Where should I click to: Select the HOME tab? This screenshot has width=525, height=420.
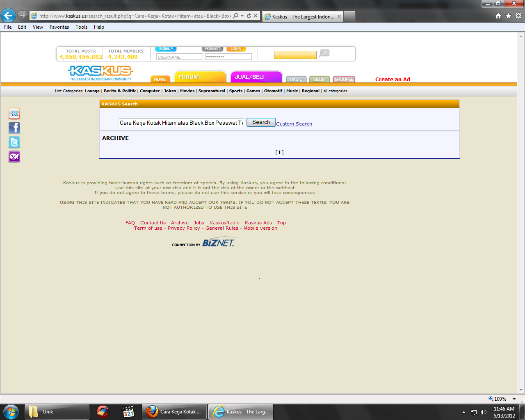coord(160,79)
